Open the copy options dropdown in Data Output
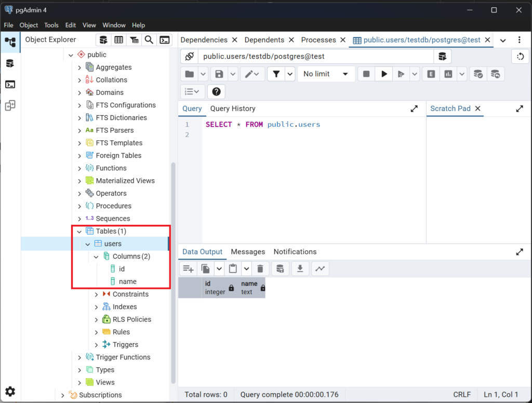 click(219, 268)
